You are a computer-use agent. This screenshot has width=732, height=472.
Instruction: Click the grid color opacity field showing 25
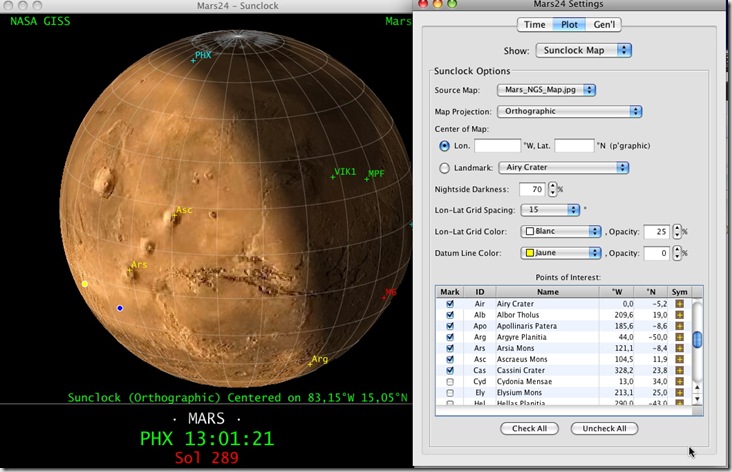[x=656, y=232]
